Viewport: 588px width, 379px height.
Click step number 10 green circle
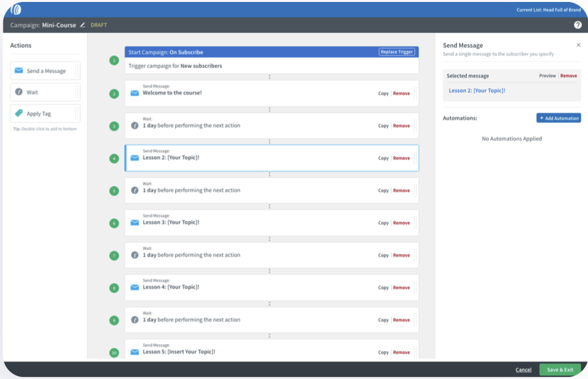[114, 352]
